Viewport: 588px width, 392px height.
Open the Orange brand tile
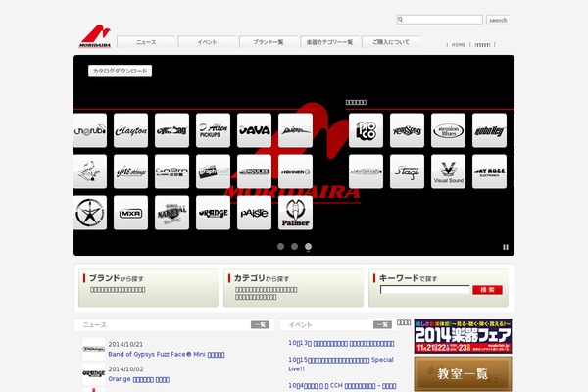213,213
